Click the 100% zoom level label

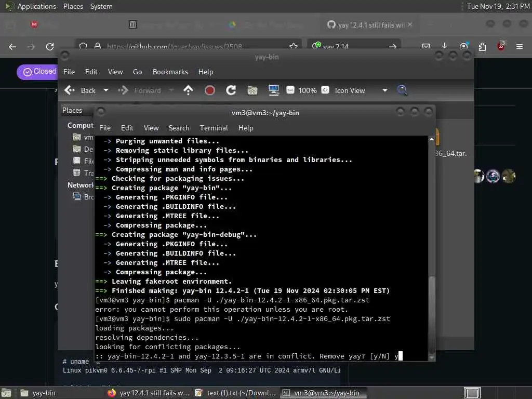[x=308, y=90]
